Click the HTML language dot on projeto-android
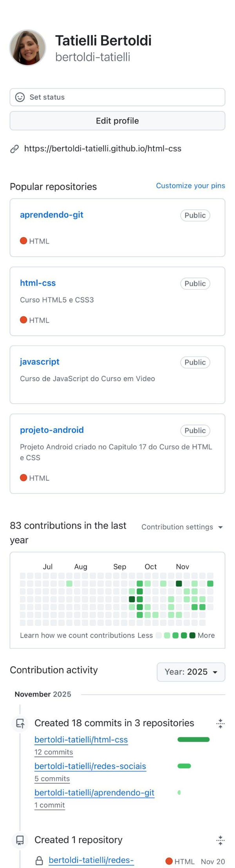235x868 pixels. point(24,478)
